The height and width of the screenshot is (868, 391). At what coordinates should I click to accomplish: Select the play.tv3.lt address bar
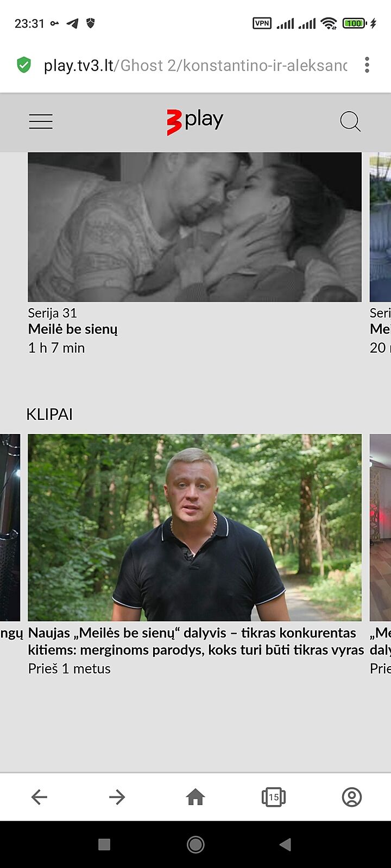click(x=195, y=66)
